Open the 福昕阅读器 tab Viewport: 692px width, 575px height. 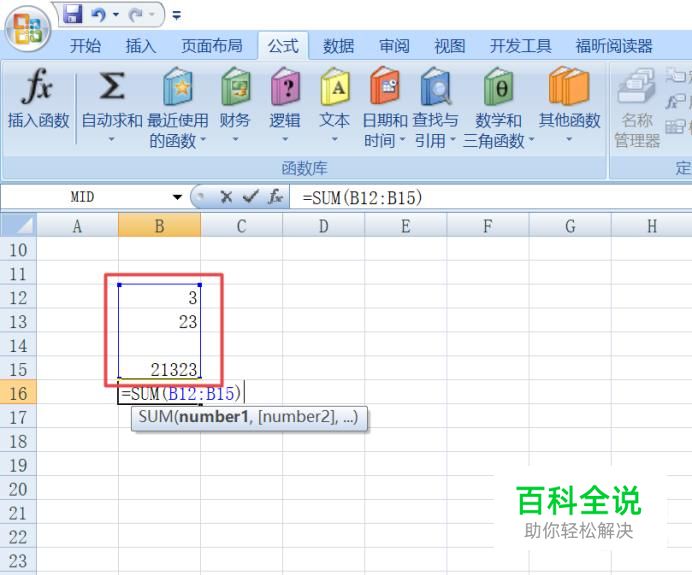[614, 46]
